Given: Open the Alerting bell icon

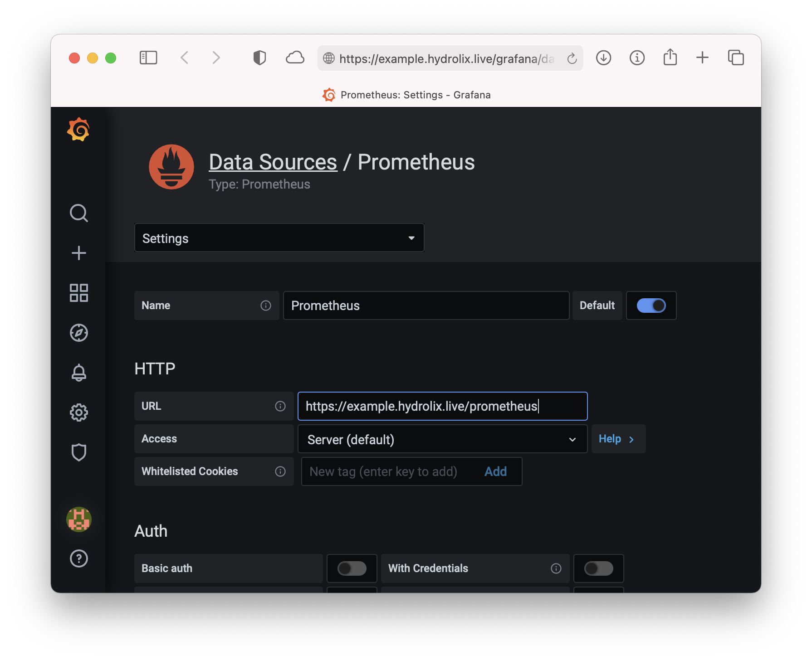Looking at the screenshot, I should click(79, 373).
